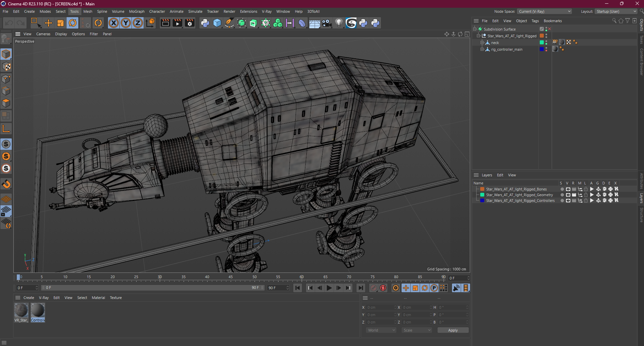Go to start of animation
644x346 pixels.
click(x=298, y=288)
